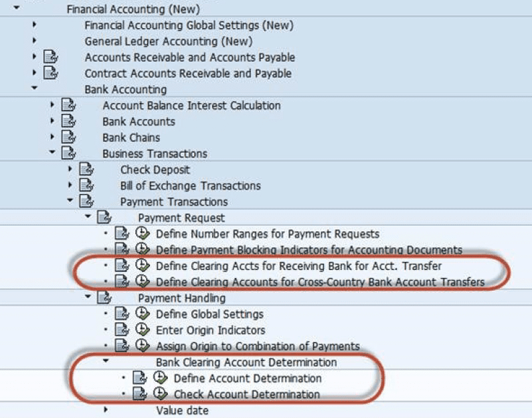532x418 pixels.
Task: Expand the Value date node
Action: tap(106, 409)
